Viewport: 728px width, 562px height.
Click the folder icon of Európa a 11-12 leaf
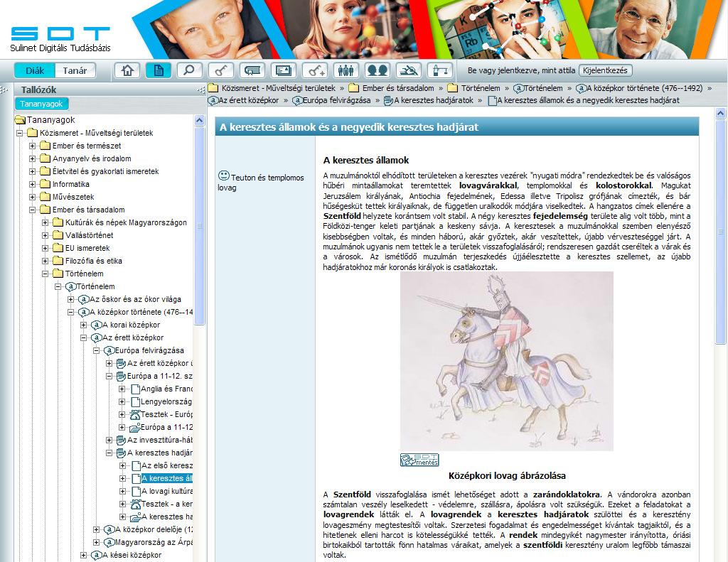pyautogui.click(x=135, y=428)
